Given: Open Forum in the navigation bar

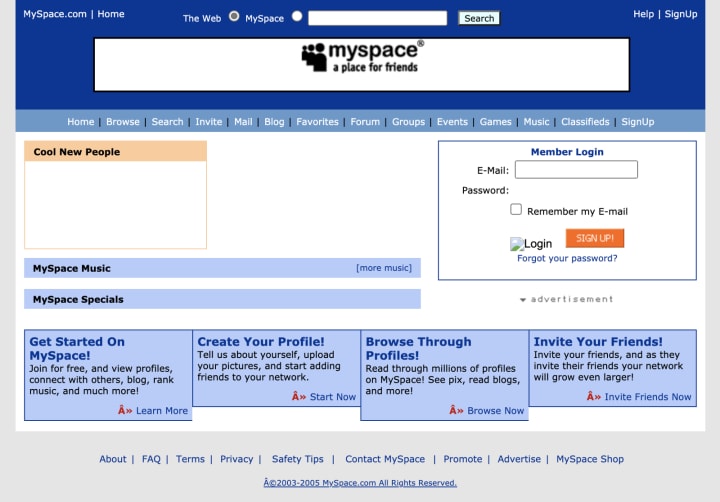Looking at the screenshot, I should click(365, 122).
